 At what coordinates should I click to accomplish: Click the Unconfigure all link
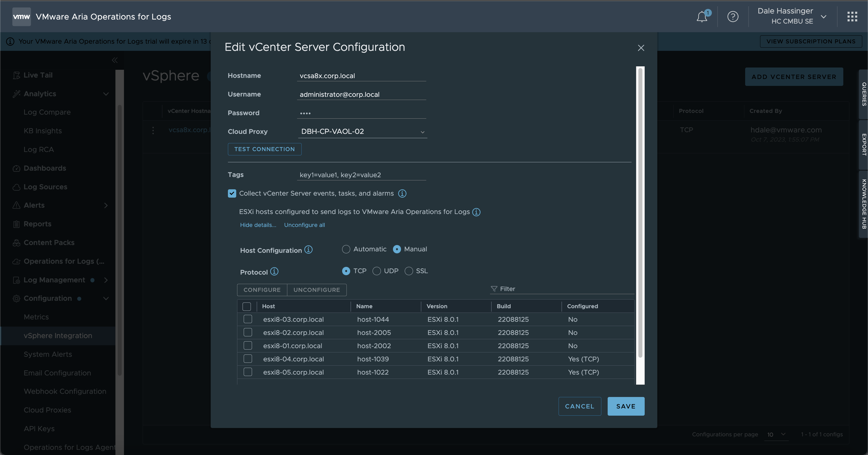pos(304,225)
